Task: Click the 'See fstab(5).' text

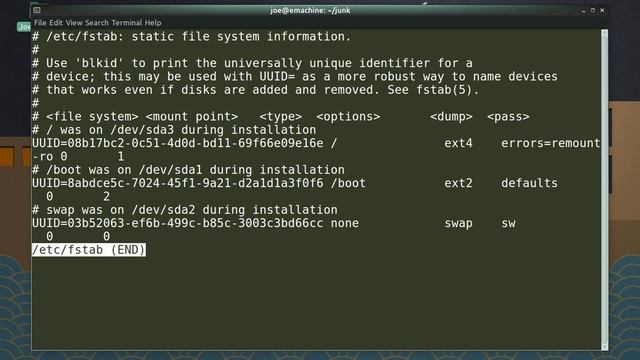Action: pyautogui.click(x=433, y=89)
